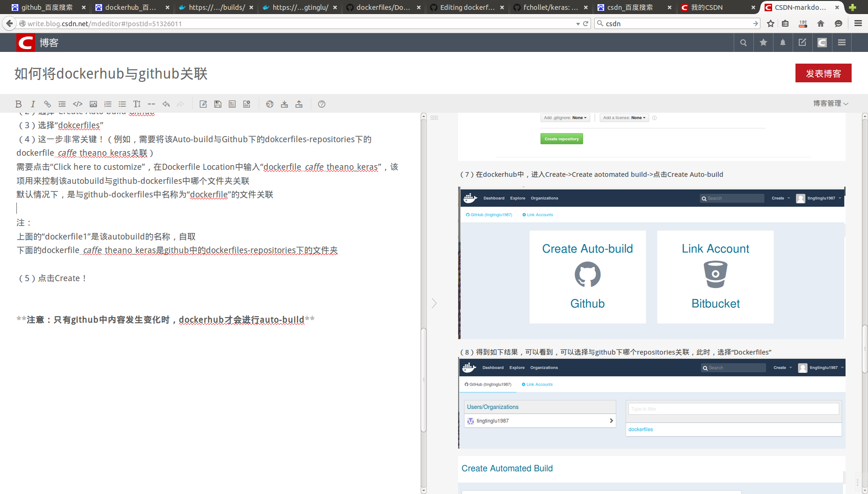Image resolution: width=868 pixels, height=494 pixels.
Task: Open the article list icon in toolbar
Action: [x=232, y=104]
